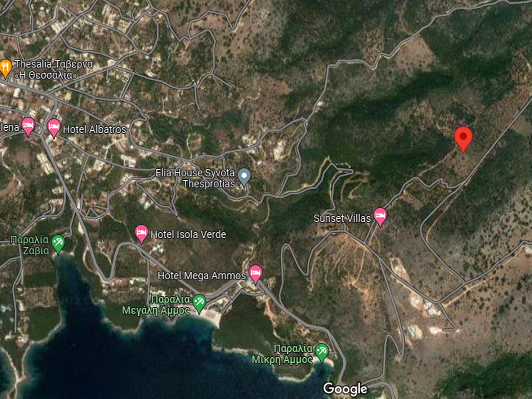Click the red location pin marker
The width and height of the screenshot is (532, 399).
click(463, 139)
